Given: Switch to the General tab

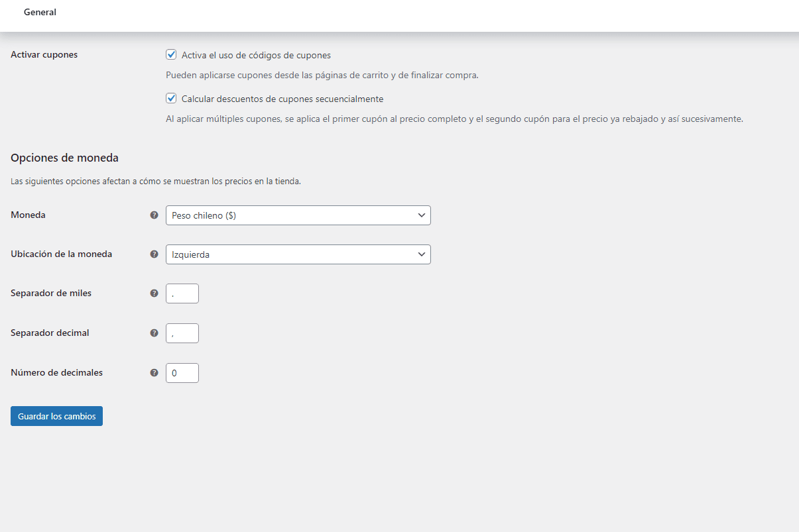Looking at the screenshot, I should click(40, 13).
